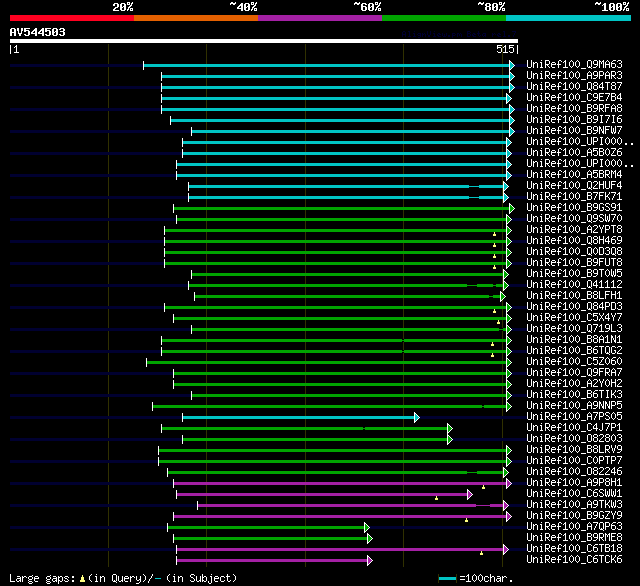
Task: Click the purple alignment bar for UniRef100_A9P8H1
Action: (x=340, y=484)
